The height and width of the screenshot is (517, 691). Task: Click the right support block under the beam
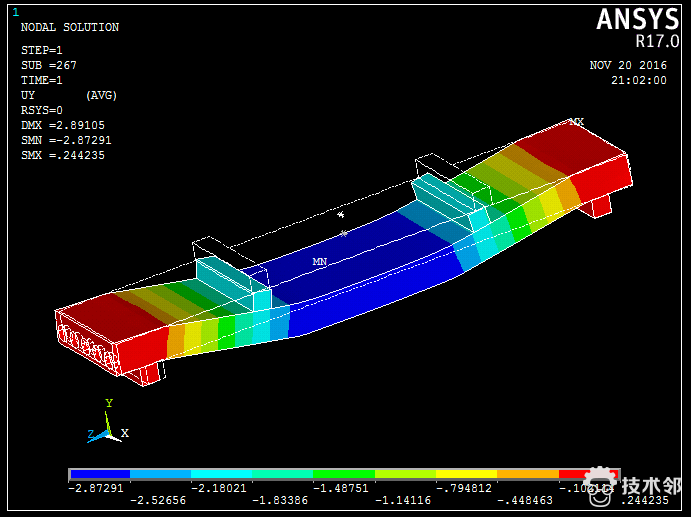[x=597, y=205]
